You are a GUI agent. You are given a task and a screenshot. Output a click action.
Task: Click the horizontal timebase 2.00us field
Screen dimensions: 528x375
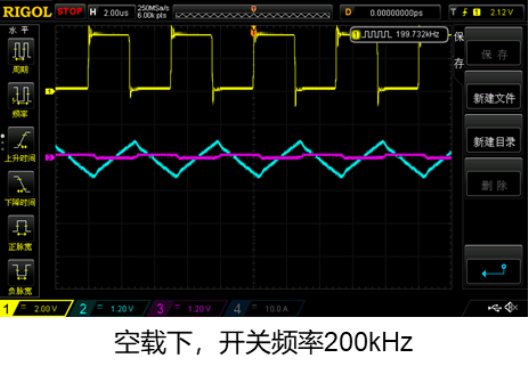point(111,12)
